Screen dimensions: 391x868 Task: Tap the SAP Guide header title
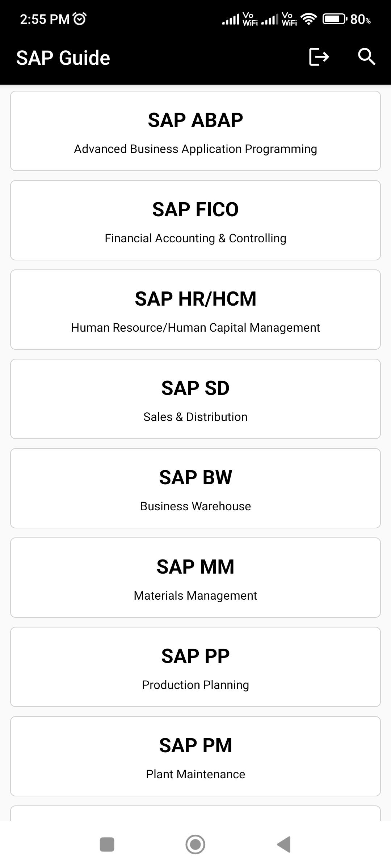63,58
